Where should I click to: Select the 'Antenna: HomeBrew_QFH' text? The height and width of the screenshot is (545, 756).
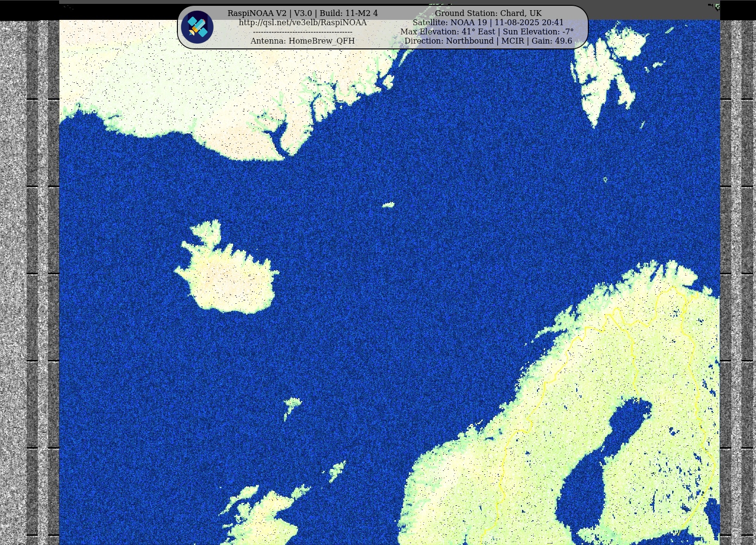tap(302, 41)
